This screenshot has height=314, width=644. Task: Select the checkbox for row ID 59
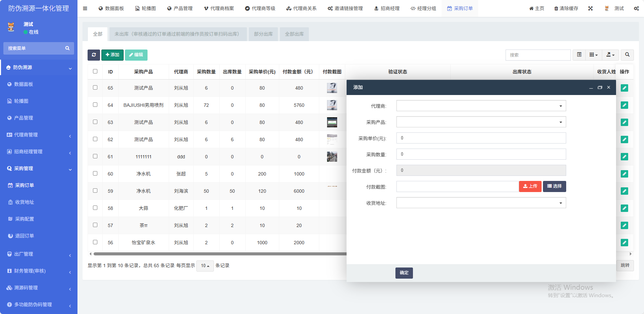pos(95,191)
